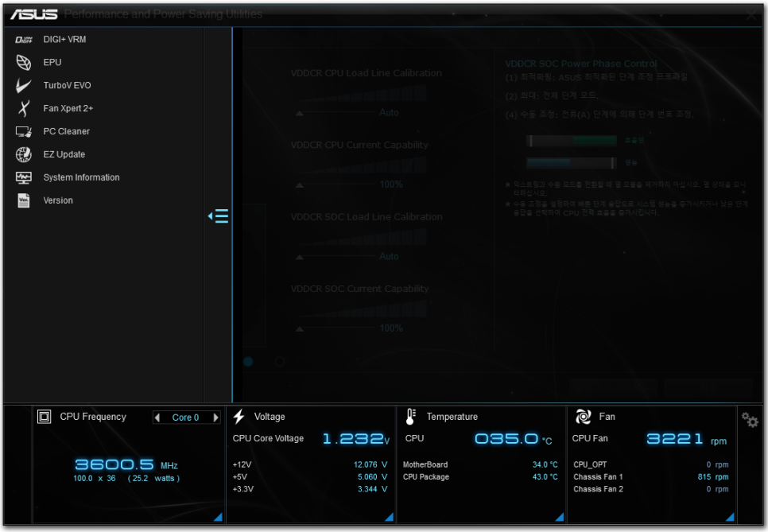Click the CPU Package temperature row
Image resolution: width=768 pixels, height=532 pixels.
coord(480,476)
